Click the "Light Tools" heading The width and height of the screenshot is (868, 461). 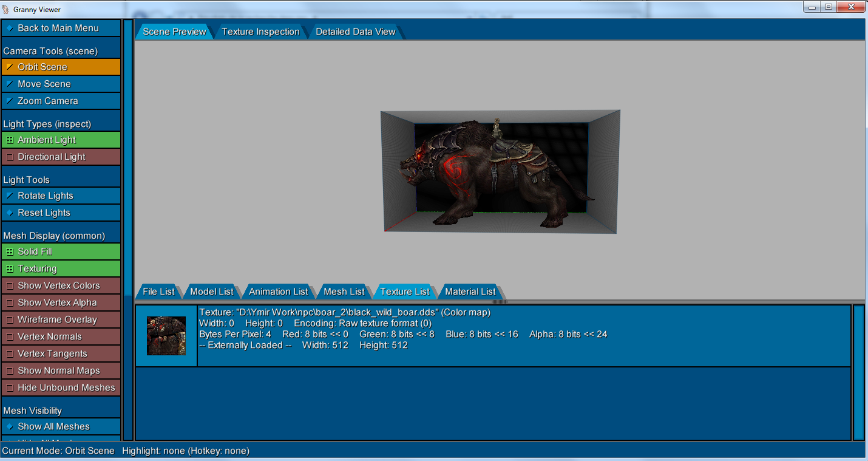(27, 180)
